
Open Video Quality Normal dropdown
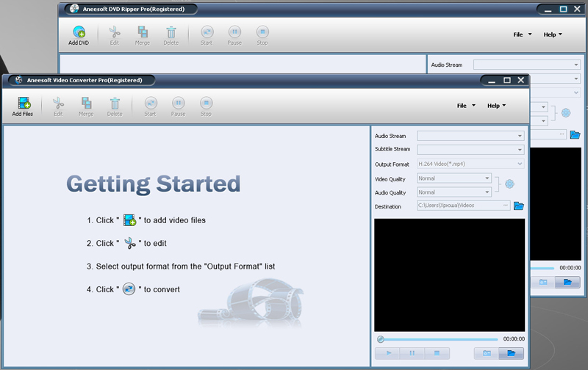pos(454,178)
